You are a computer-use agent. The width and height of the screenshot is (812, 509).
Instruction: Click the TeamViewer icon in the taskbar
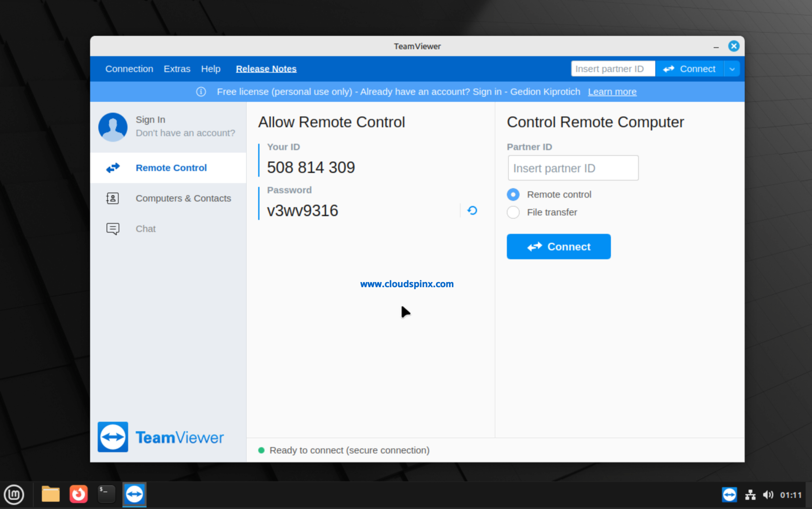(x=134, y=494)
